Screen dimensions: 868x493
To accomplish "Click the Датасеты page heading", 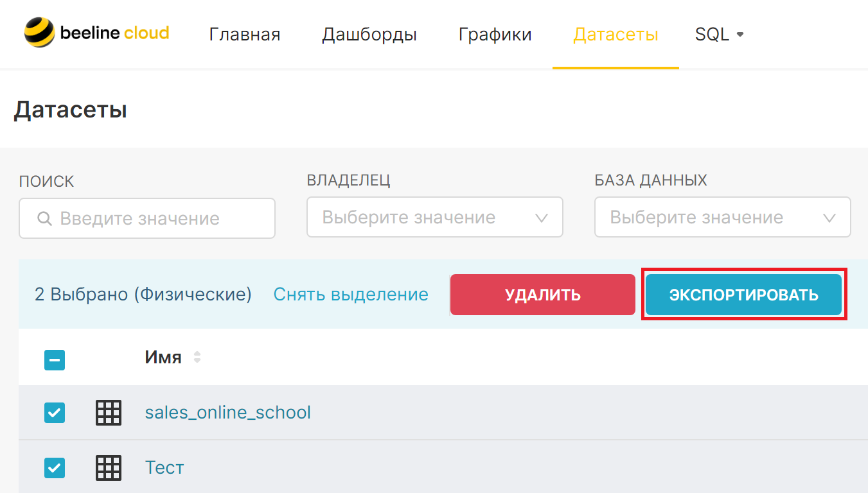I will point(71,110).
